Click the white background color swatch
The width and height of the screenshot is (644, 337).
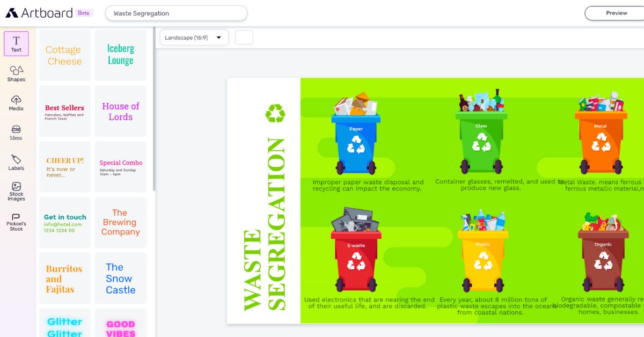[244, 38]
